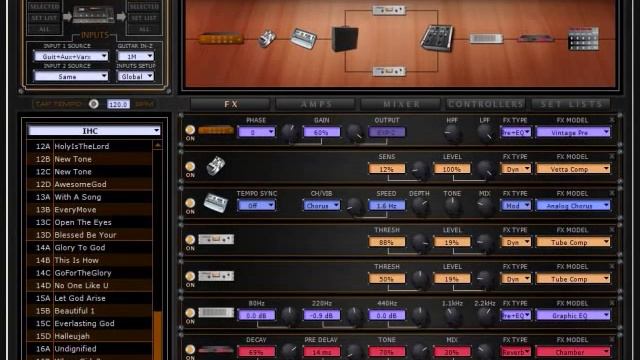Image resolution: width=640 pixels, height=360 pixels.
Task: Open FX Type Mod dropdown
Action: 516,206
